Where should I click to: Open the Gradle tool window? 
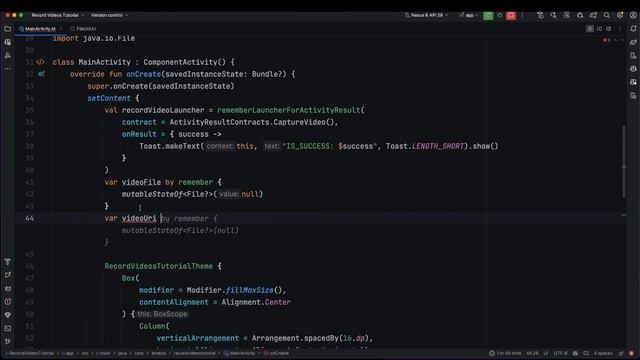point(633,42)
